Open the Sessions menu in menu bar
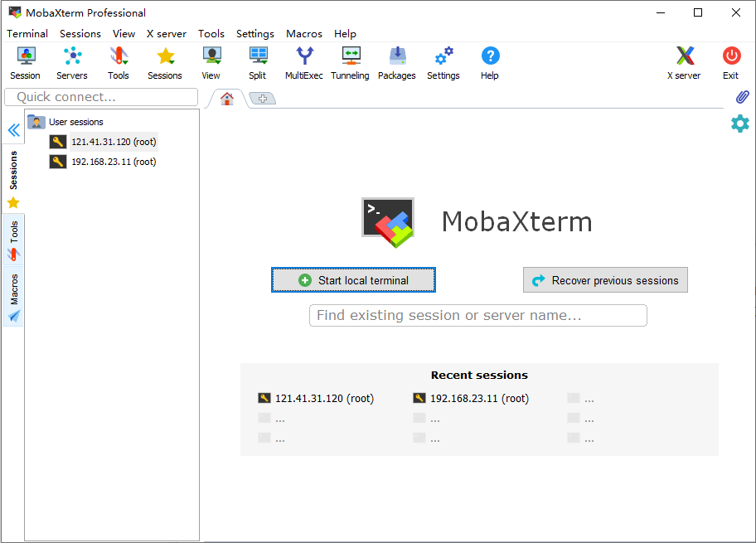This screenshot has height=543, width=756. coord(80,34)
